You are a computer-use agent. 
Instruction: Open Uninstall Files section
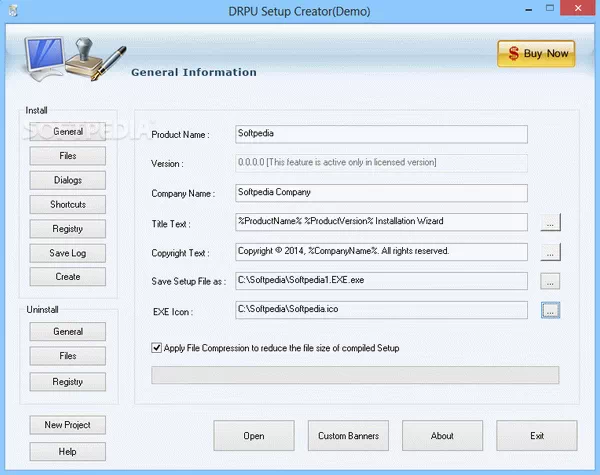(68, 356)
